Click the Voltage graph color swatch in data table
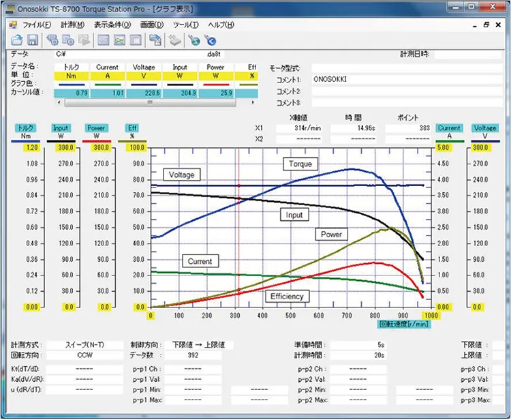Screen dimensions: 511x420 [x=144, y=85]
